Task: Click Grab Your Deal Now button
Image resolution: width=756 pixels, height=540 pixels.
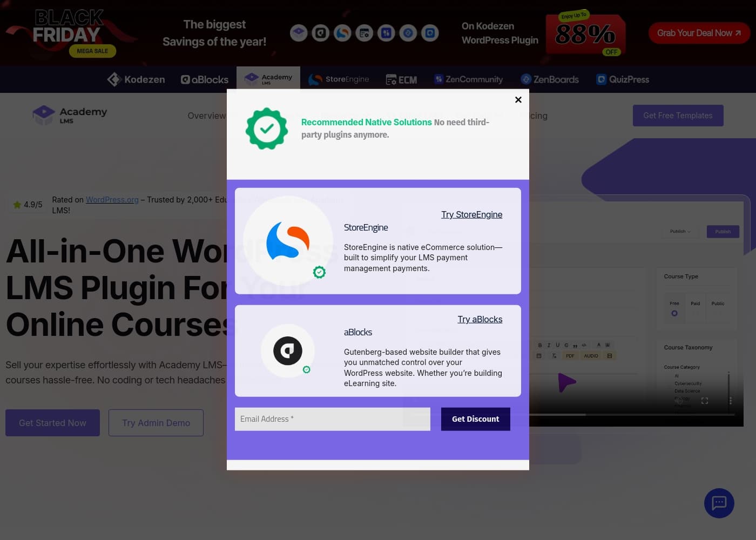Action: [x=699, y=33]
